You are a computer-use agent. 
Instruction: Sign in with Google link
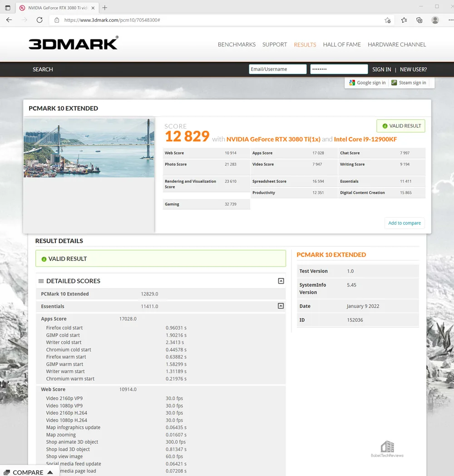371,83
